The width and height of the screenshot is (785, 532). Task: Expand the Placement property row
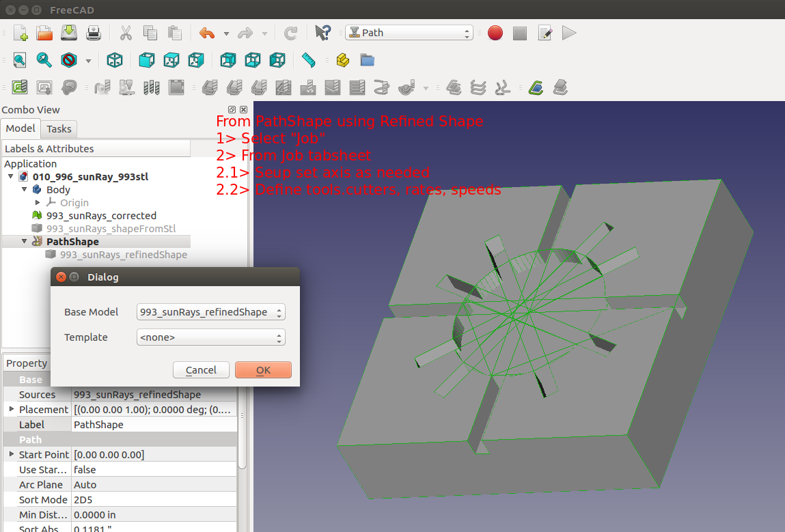tap(11, 409)
